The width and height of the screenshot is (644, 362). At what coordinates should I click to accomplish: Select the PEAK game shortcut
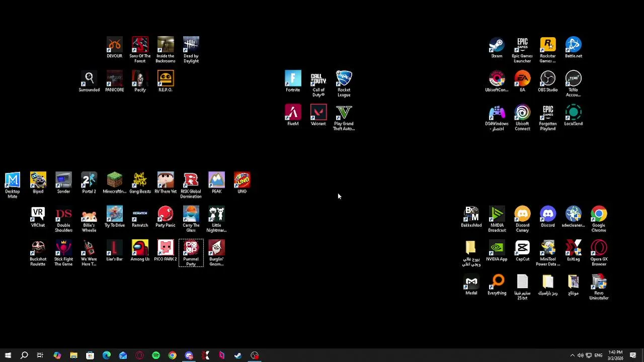[x=216, y=183]
